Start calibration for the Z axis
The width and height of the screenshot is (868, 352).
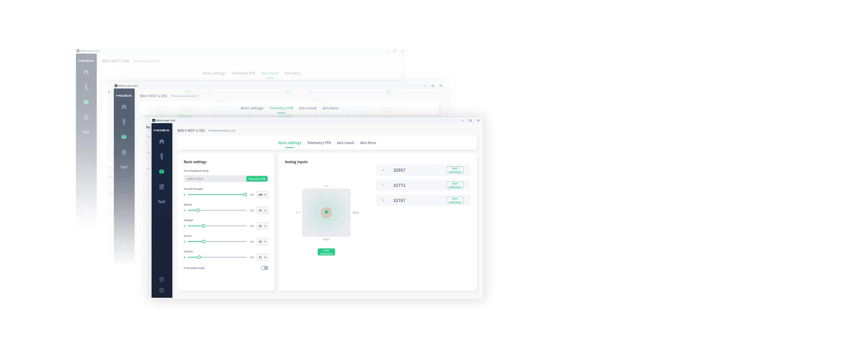click(455, 200)
